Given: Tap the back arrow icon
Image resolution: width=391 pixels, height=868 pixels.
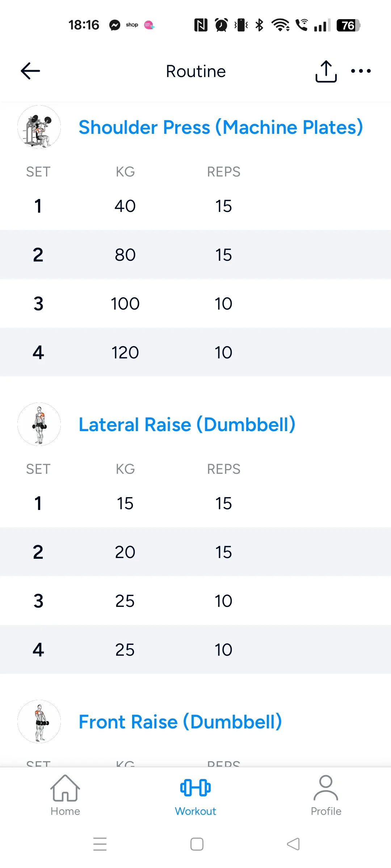Looking at the screenshot, I should [x=30, y=71].
